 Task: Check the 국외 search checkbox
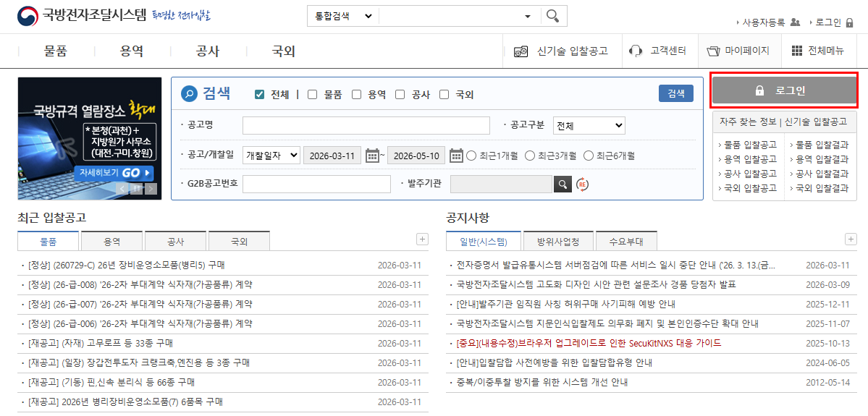click(444, 95)
